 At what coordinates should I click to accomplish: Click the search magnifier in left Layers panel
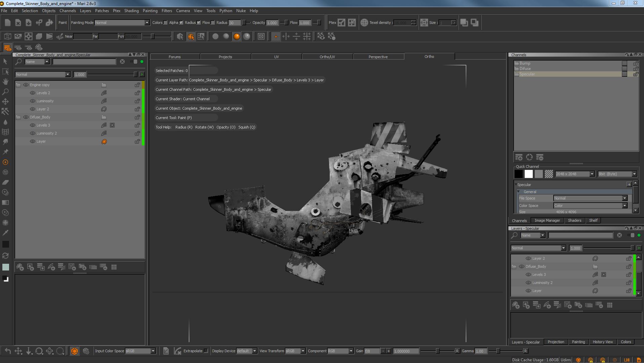[x=19, y=62]
